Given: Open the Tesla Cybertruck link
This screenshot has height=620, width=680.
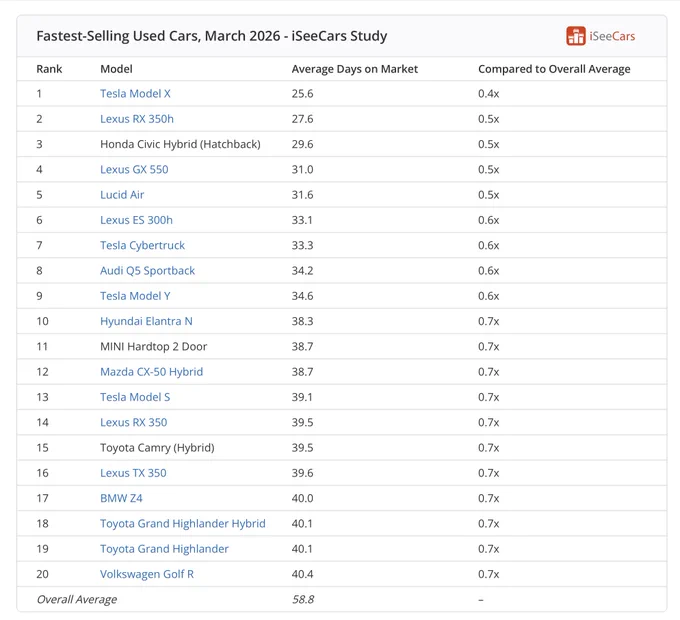Looking at the screenshot, I should [143, 245].
